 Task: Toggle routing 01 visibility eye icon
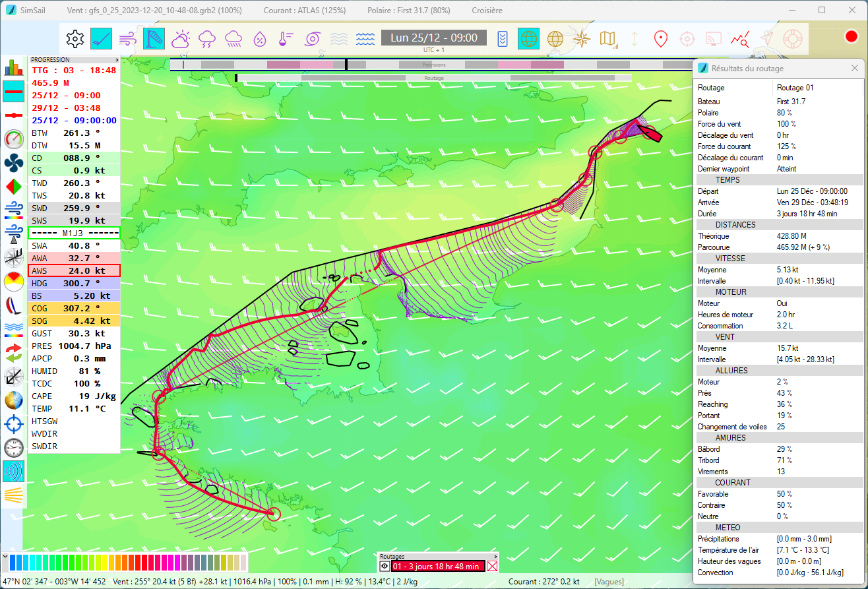coord(385,566)
